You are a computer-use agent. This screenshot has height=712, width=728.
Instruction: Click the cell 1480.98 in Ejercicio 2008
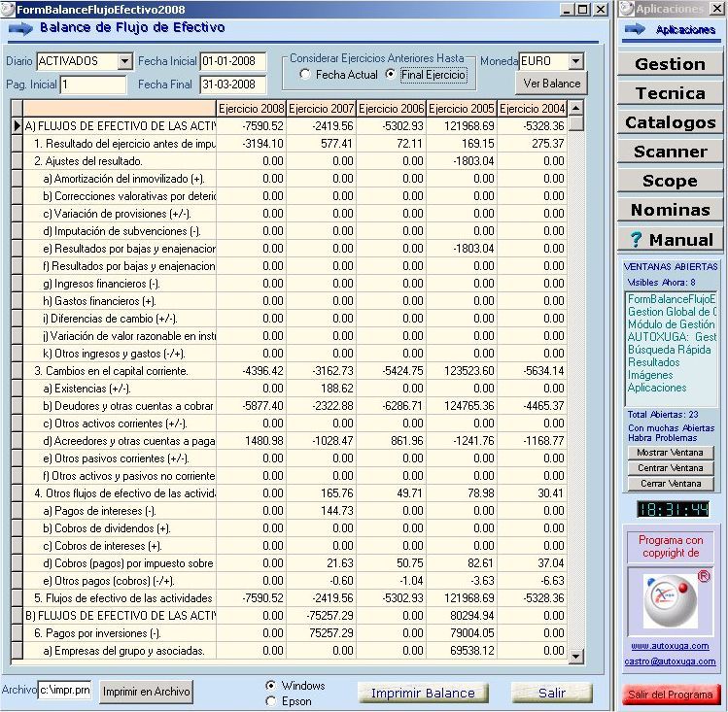251,441
